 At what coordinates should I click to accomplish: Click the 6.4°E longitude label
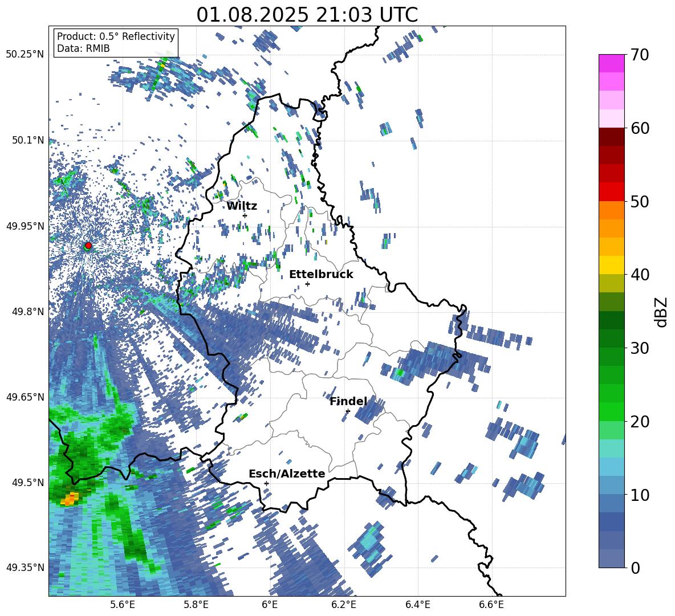pos(417,605)
